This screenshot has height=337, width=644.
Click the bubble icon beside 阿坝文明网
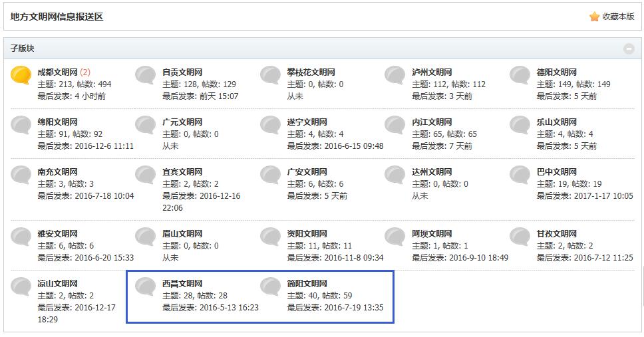click(x=395, y=237)
